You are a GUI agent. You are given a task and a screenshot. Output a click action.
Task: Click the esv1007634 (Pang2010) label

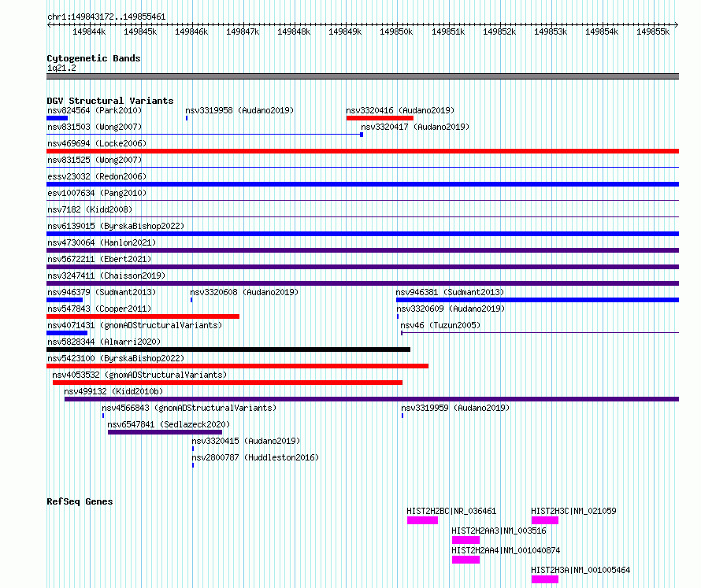tap(97, 193)
